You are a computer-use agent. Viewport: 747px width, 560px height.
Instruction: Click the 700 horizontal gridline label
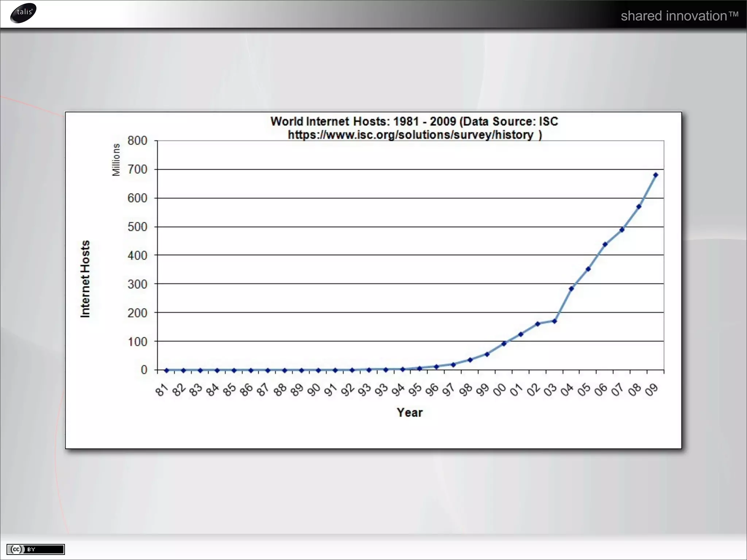137,170
